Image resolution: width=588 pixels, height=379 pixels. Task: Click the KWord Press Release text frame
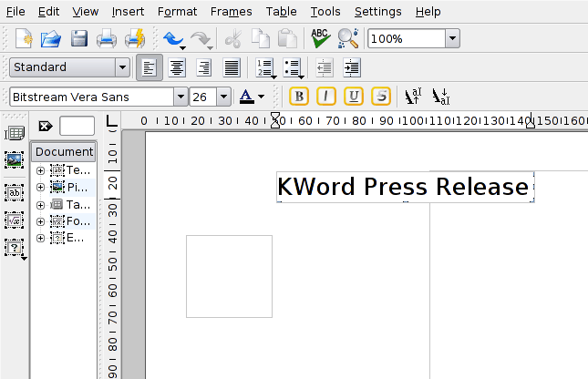403,187
